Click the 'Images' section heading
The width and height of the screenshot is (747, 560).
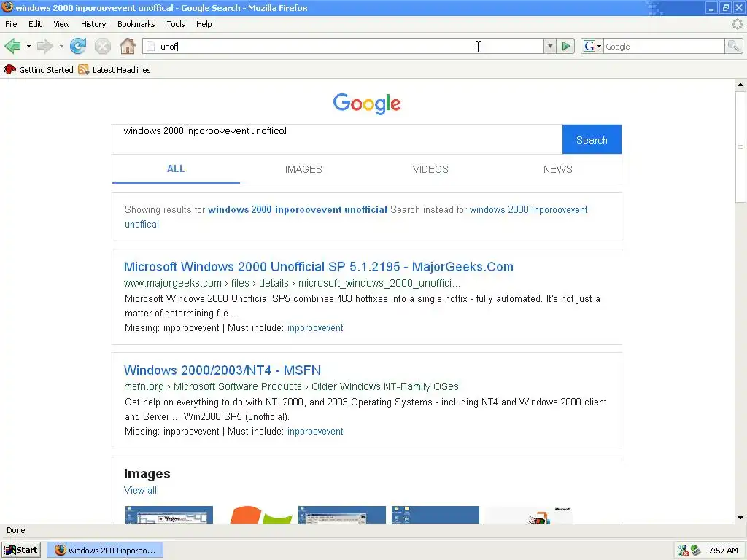coord(147,474)
